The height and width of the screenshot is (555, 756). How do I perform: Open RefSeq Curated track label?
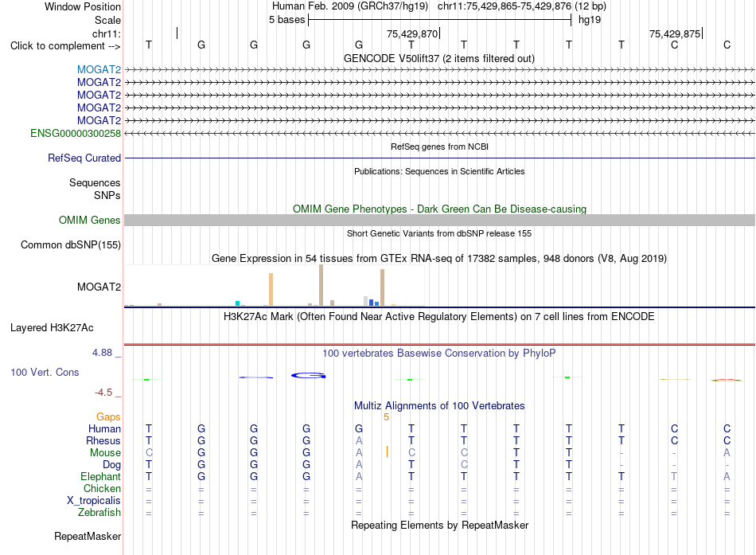pos(84,158)
